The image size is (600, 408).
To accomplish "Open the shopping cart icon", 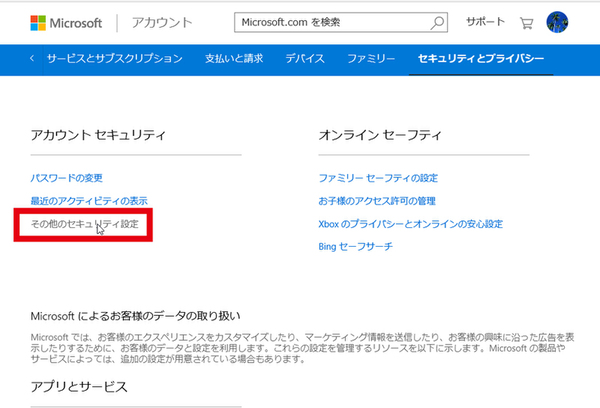I will [527, 23].
